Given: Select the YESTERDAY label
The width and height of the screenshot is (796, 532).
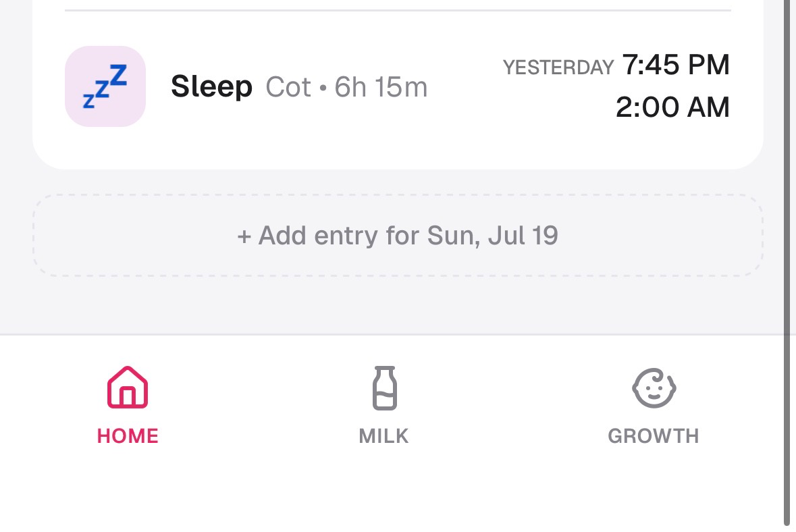Looking at the screenshot, I should [x=558, y=68].
